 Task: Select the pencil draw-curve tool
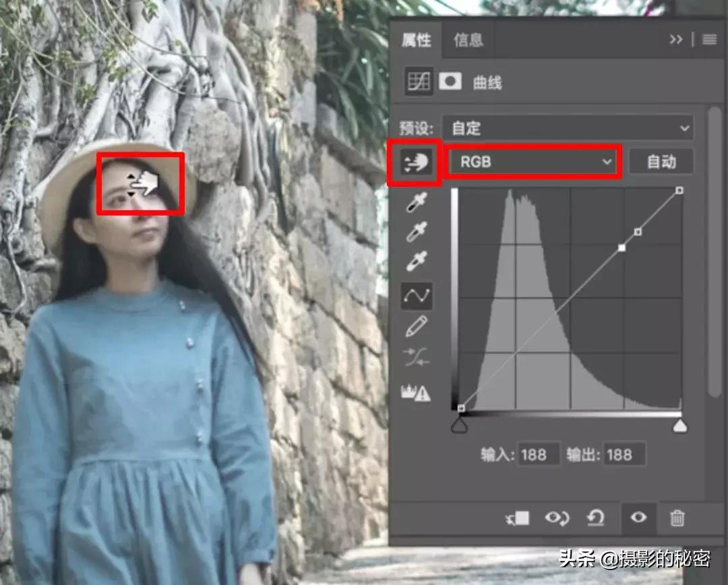pyautogui.click(x=417, y=326)
